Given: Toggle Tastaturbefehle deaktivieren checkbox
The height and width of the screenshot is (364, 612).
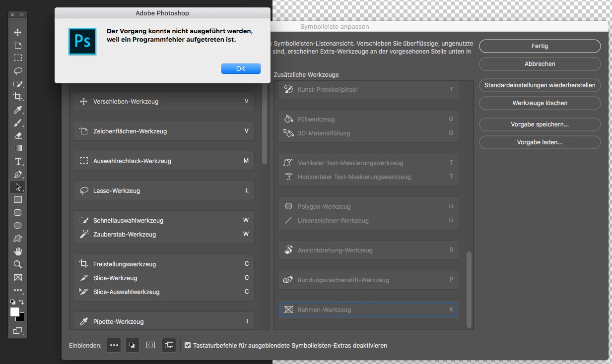Looking at the screenshot, I should point(188,345).
